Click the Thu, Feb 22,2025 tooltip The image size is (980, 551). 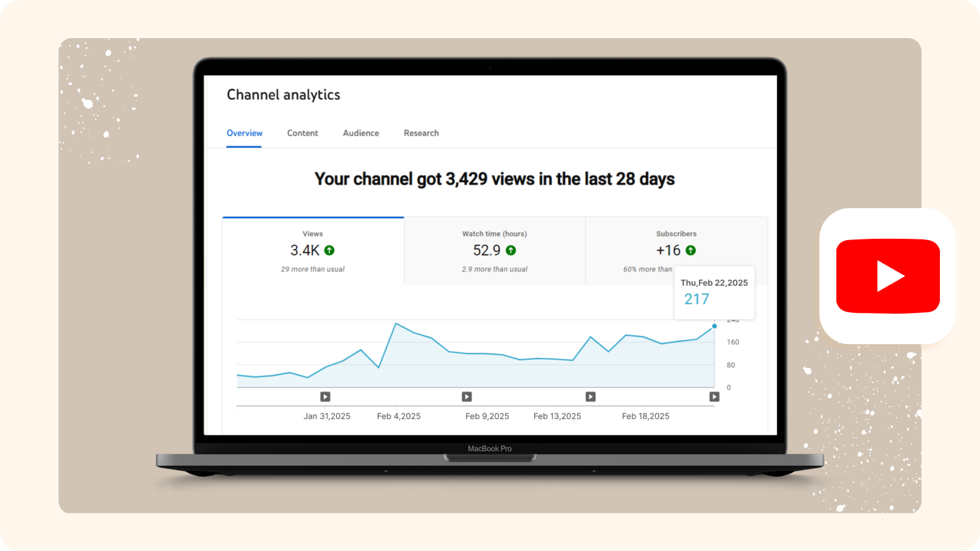tap(714, 282)
